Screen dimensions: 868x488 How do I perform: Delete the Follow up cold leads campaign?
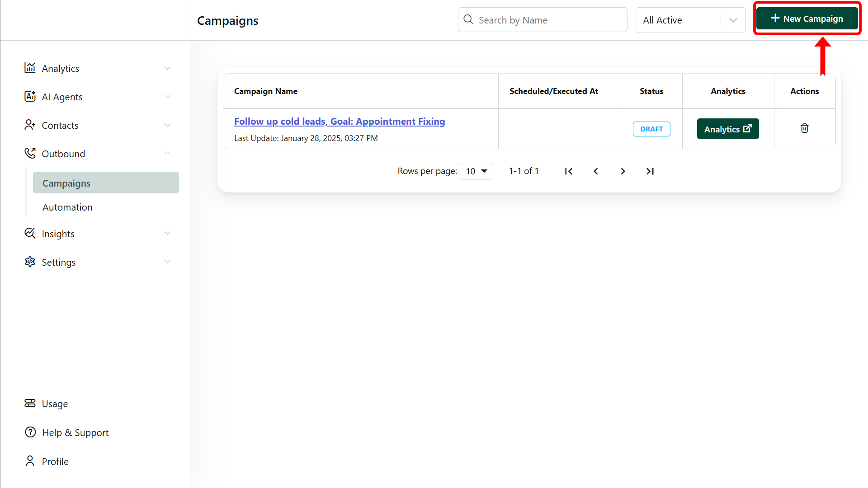805,128
